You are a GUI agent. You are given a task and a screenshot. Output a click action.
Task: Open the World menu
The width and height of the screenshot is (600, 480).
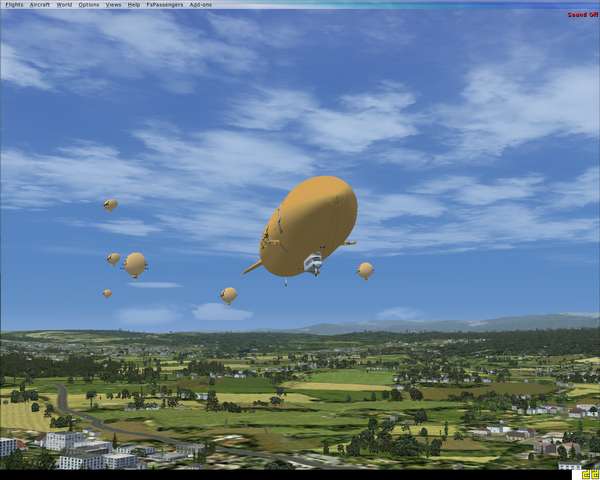pyautogui.click(x=64, y=5)
